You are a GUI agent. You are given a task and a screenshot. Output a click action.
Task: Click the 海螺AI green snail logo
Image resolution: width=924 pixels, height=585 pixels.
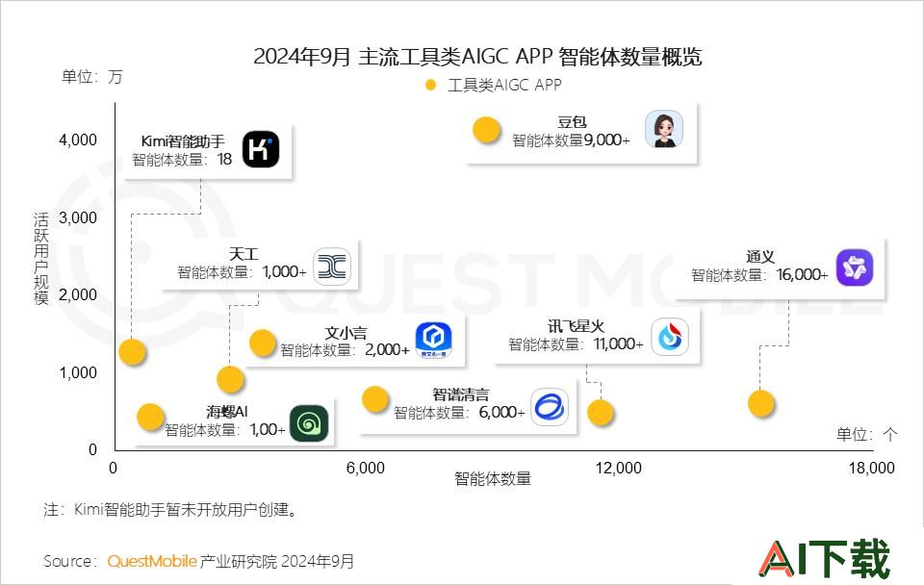point(309,423)
